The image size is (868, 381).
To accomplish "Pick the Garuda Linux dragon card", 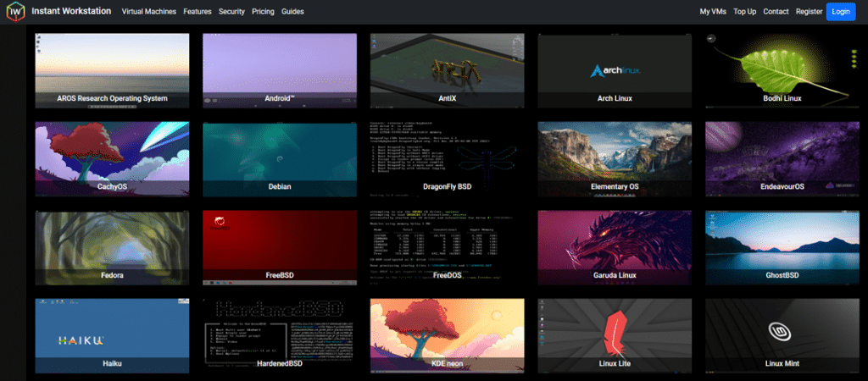I will (615, 248).
